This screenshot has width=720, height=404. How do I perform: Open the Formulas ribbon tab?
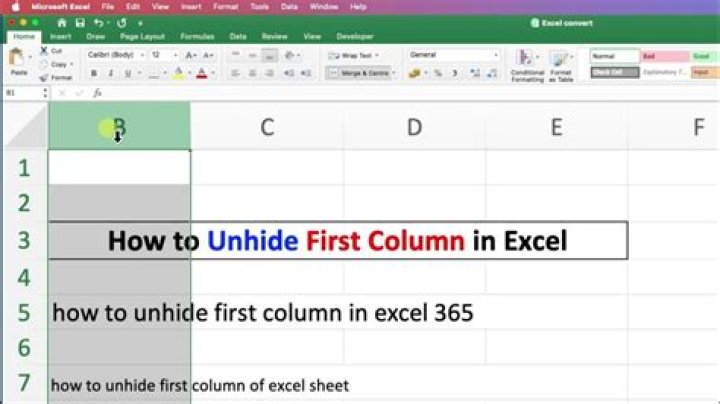pos(196,36)
